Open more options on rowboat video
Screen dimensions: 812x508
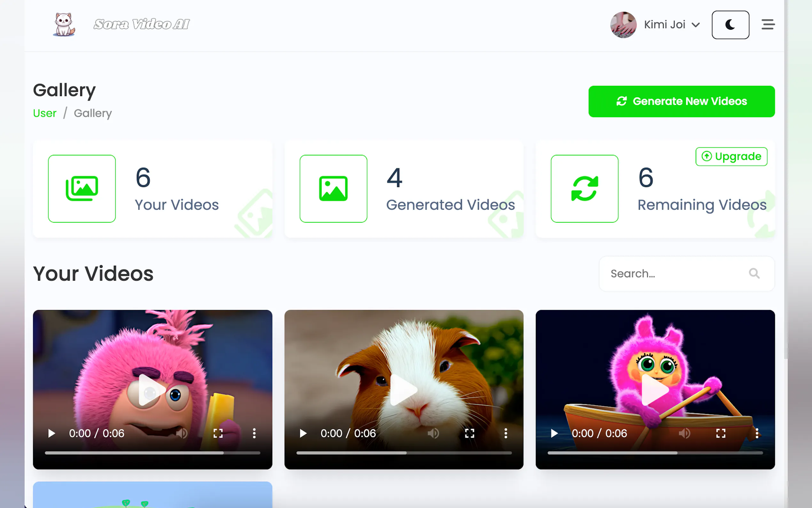click(757, 433)
